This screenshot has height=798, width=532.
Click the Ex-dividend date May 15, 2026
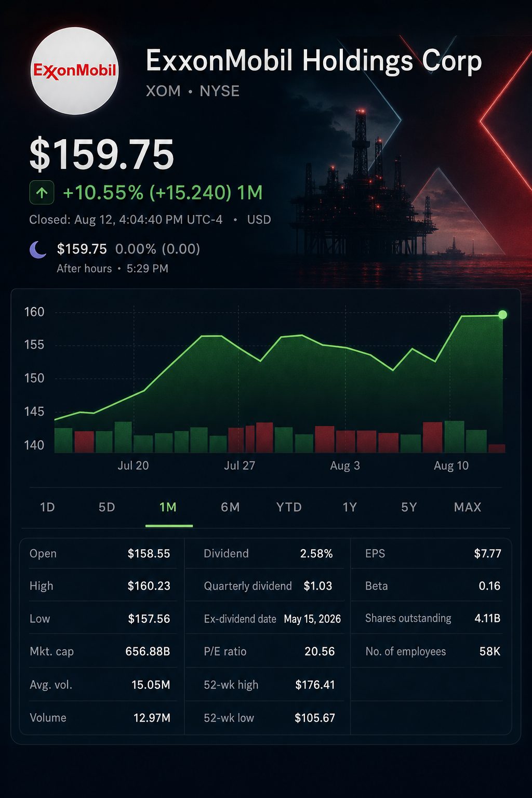[x=312, y=619]
